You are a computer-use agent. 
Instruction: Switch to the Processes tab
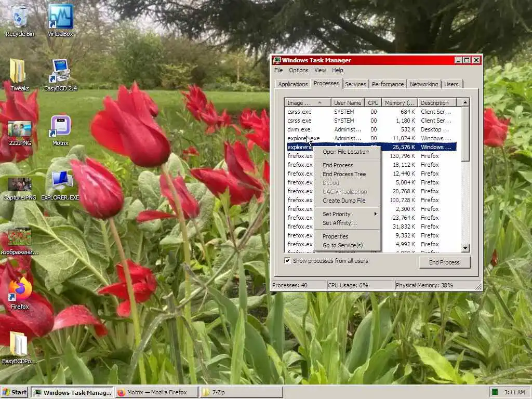(x=326, y=83)
